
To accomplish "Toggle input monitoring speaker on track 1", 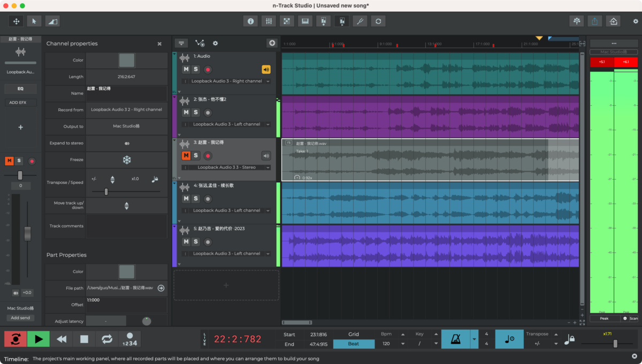I will pos(266,69).
